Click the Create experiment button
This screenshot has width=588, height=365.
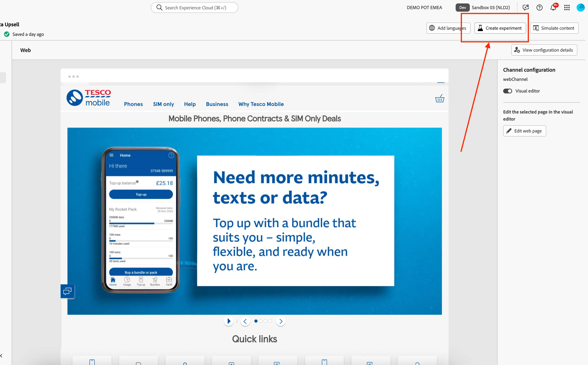pos(500,28)
